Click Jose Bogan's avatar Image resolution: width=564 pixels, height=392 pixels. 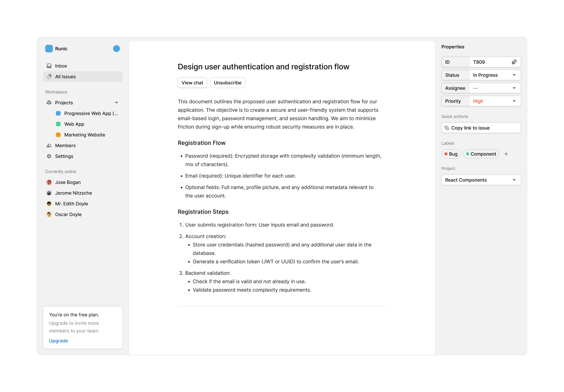click(x=49, y=182)
